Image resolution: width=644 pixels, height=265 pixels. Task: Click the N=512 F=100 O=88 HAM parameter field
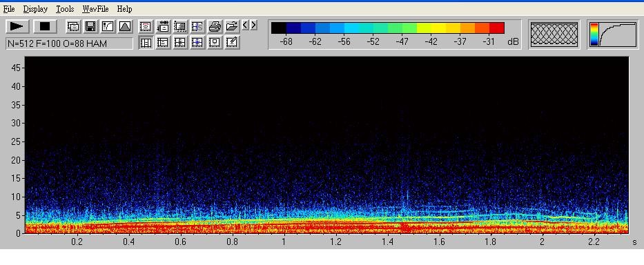[69, 43]
